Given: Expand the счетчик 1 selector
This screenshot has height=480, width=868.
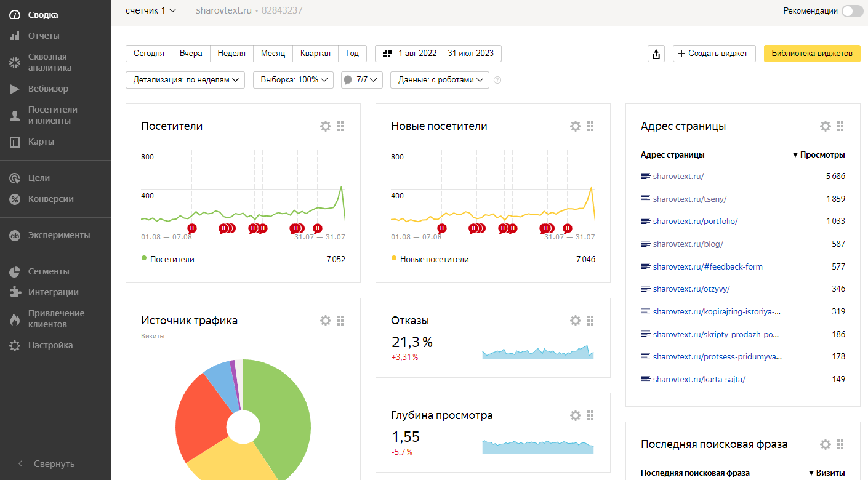Looking at the screenshot, I should (151, 10).
